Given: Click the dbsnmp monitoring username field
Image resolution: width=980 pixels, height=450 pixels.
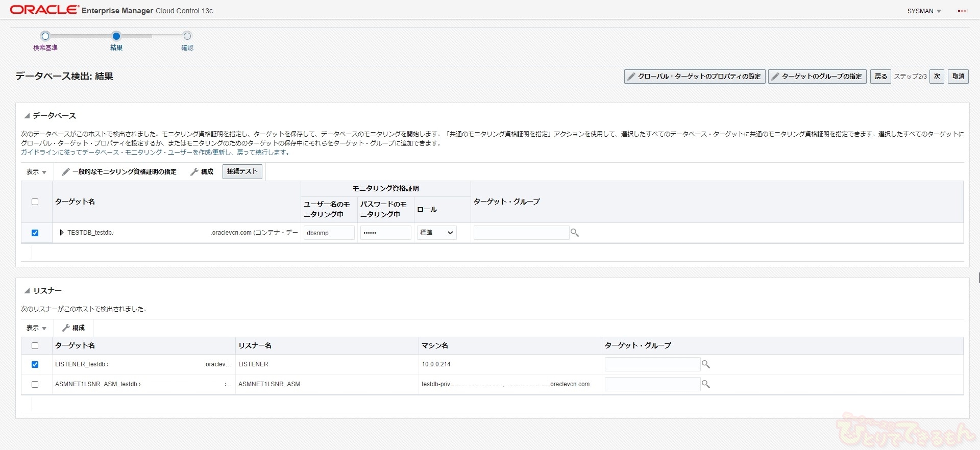Looking at the screenshot, I should tap(329, 233).
